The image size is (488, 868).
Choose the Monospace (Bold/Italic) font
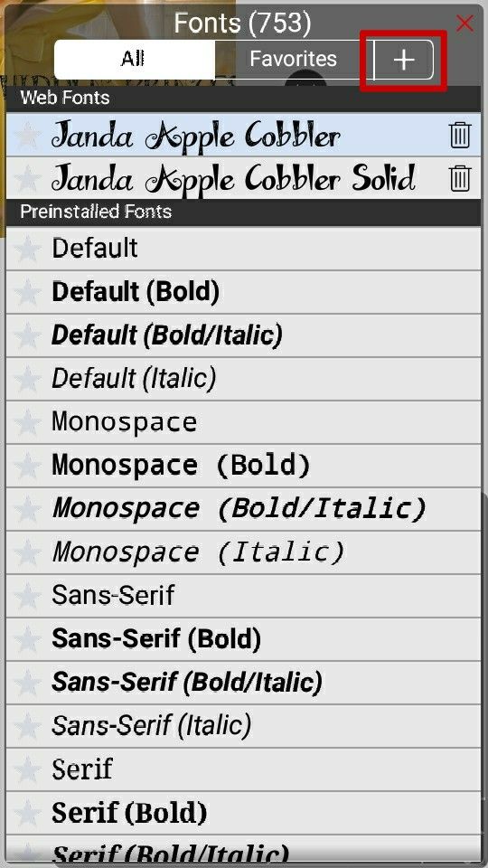243,509
